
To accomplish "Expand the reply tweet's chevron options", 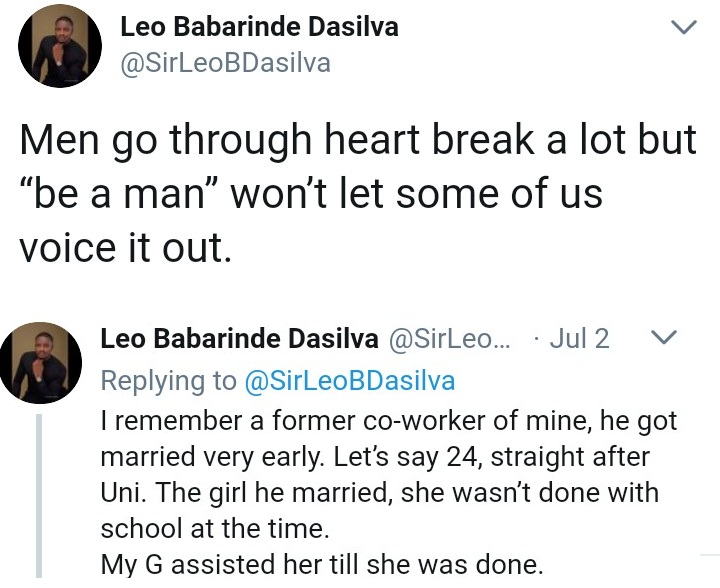I will [664, 338].
